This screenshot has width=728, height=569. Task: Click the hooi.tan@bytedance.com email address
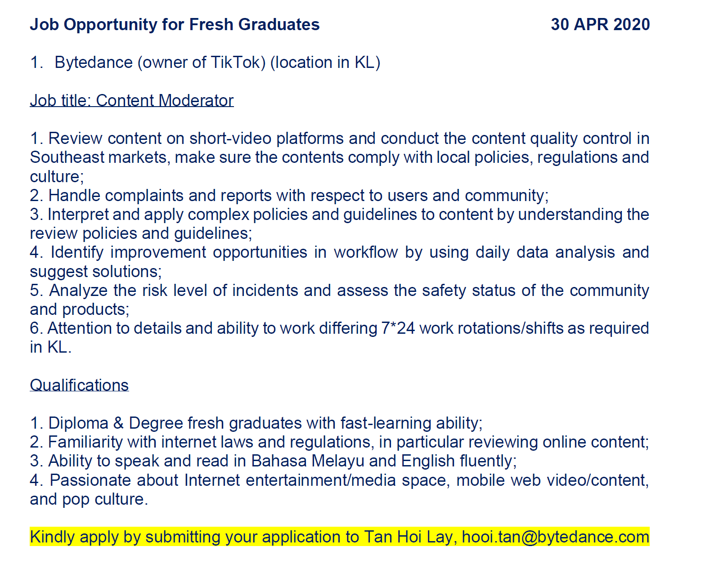pos(556,537)
